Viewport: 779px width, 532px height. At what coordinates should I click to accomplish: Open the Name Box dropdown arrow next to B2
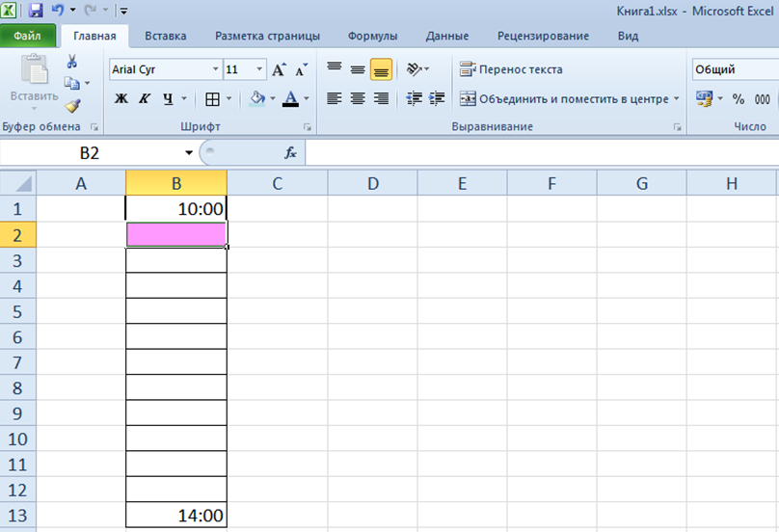coord(189,153)
